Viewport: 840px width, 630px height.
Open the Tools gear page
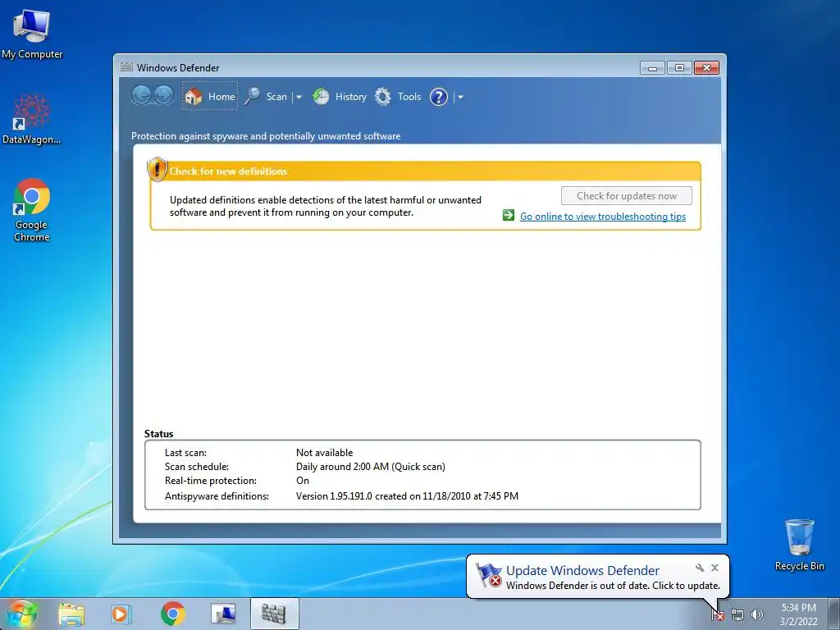pos(398,97)
